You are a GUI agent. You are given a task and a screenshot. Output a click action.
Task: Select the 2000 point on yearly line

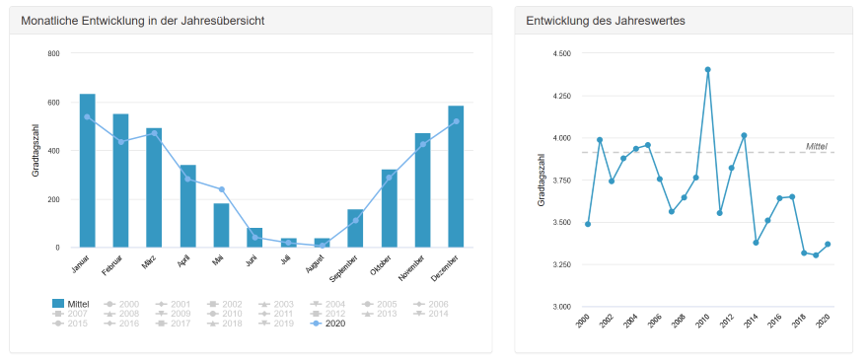pos(588,224)
